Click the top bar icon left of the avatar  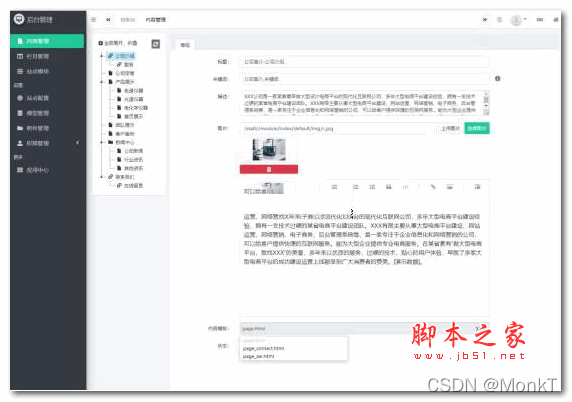[x=499, y=20]
